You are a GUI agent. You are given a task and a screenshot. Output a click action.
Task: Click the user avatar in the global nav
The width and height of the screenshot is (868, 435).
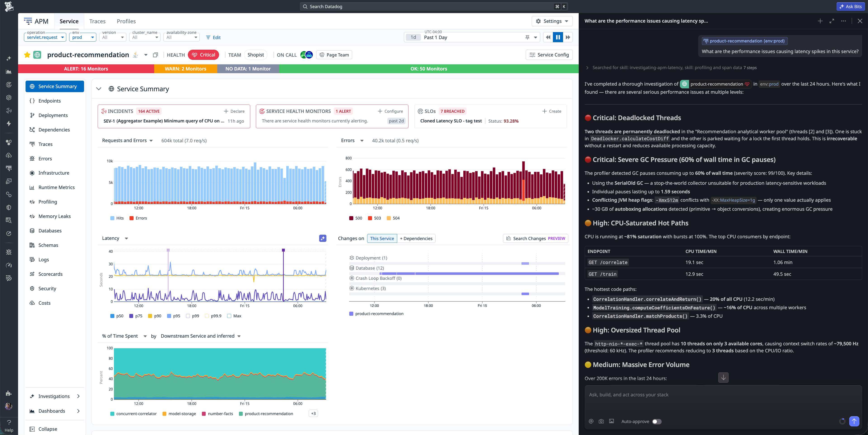click(x=9, y=406)
